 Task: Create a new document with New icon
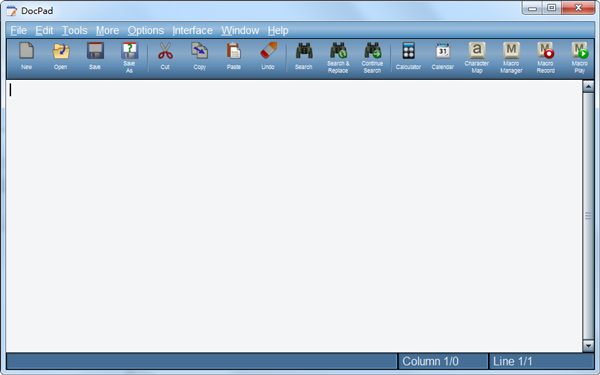coord(26,56)
